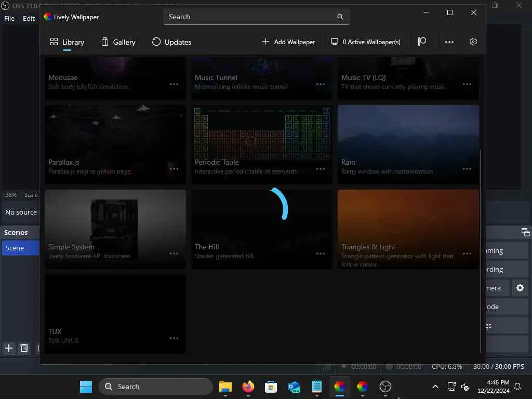This screenshot has height=399, width=532.
Task: Open options menu for Triangles & Light
Action: (x=467, y=254)
